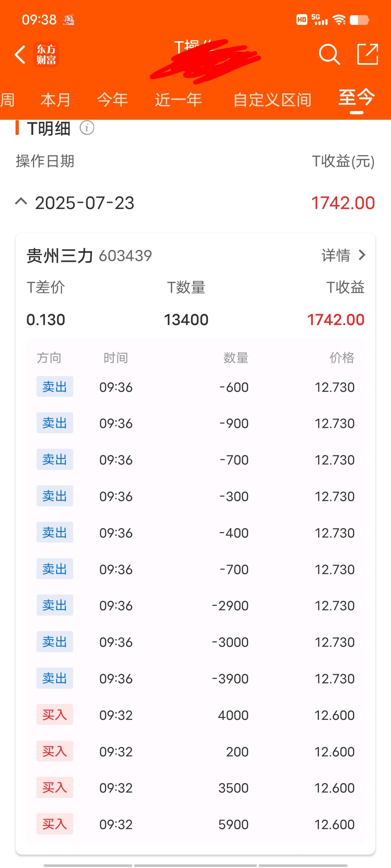This screenshot has height=868, width=391.
Task: Tap the Taobao notification icon
Action: pos(68,20)
